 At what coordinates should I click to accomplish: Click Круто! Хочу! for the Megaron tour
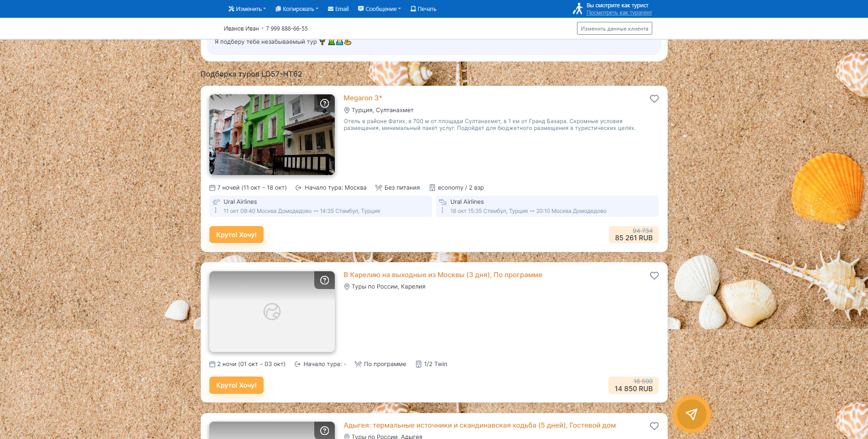pyautogui.click(x=236, y=235)
